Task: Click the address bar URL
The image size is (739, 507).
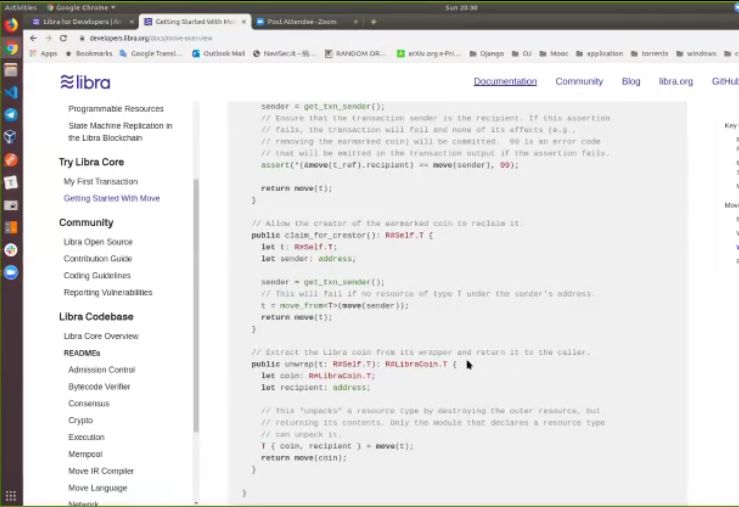Action: (x=151, y=38)
